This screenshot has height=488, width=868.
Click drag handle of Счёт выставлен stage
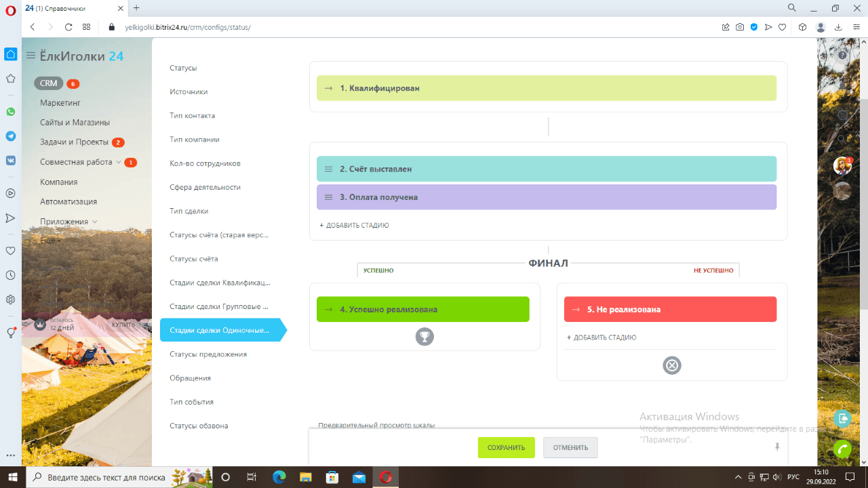tap(328, 169)
